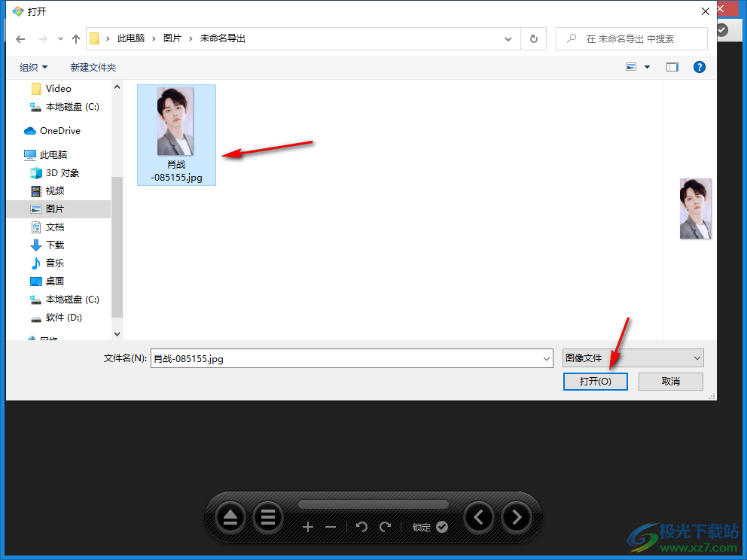Select the 肖战-085155.jpg file thumbnail
Viewport: 747px width, 560px height.
pos(176,135)
